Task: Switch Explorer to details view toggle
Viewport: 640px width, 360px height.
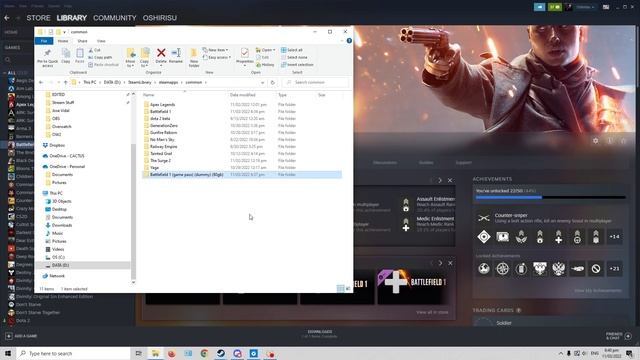Action: (340, 289)
